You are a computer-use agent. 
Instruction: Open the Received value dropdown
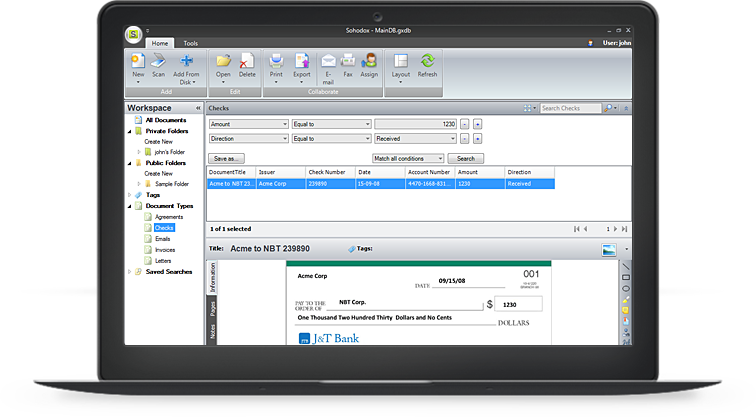tap(451, 139)
